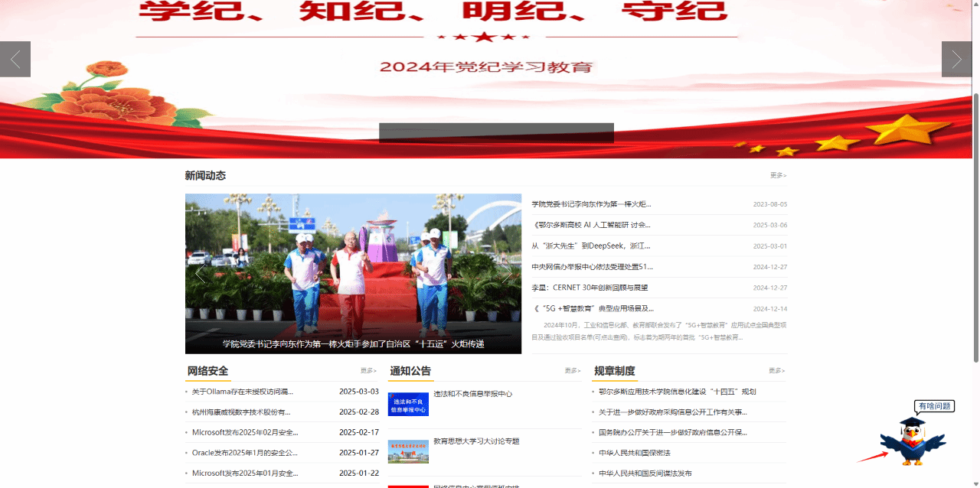Expand 更多 in the 通知公告 section

pyautogui.click(x=572, y=371)
